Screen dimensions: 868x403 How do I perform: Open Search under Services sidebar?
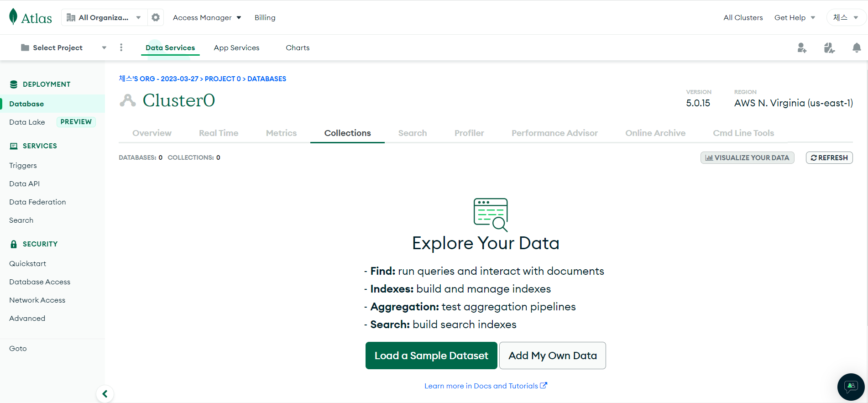(x=21, y=220)
